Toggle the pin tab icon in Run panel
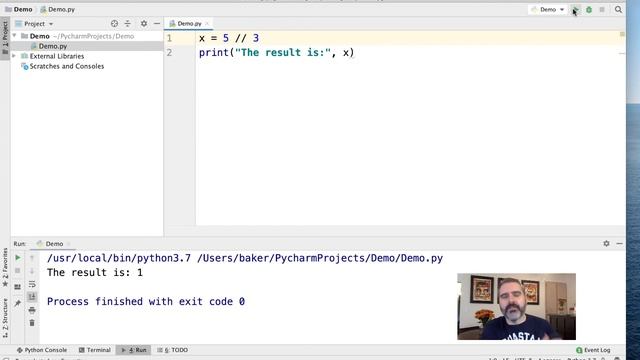Image resolution: width=640 pixels, height=360 pixels. click(x=18, y=303)
